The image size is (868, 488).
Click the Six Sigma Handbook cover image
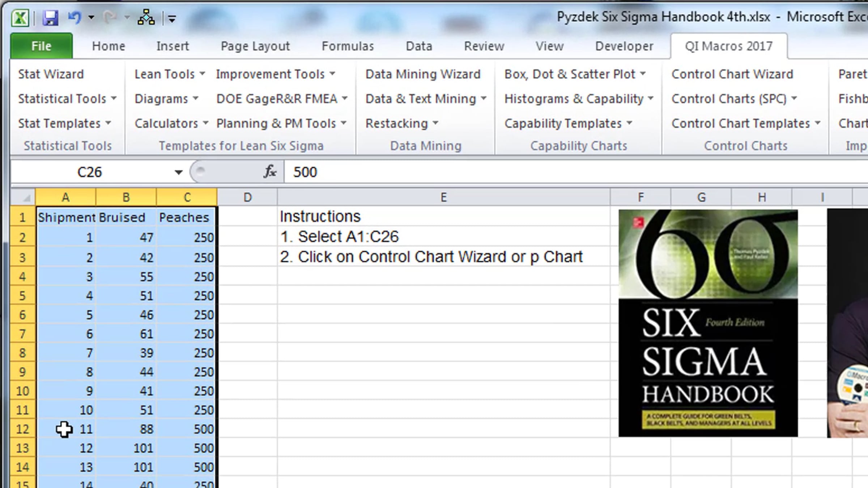pyautogui.click(x=708, y=323)
